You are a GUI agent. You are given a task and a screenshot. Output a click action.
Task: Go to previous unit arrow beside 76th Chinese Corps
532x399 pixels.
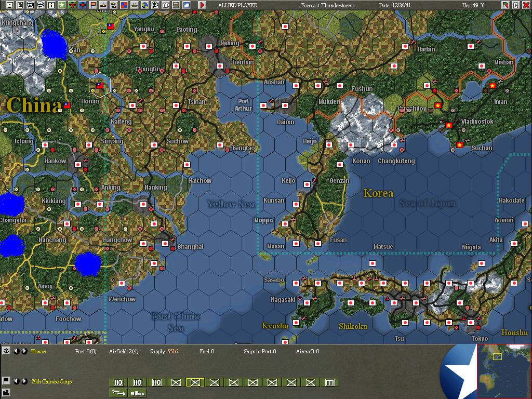pyautogui.click(x=16, y=381)
